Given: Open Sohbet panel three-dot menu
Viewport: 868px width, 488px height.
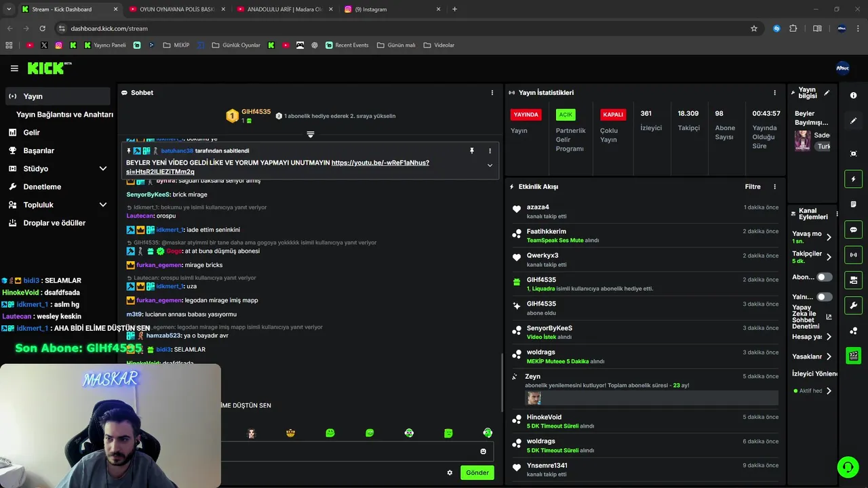Looking at the screenshot, I should point(492,93).
